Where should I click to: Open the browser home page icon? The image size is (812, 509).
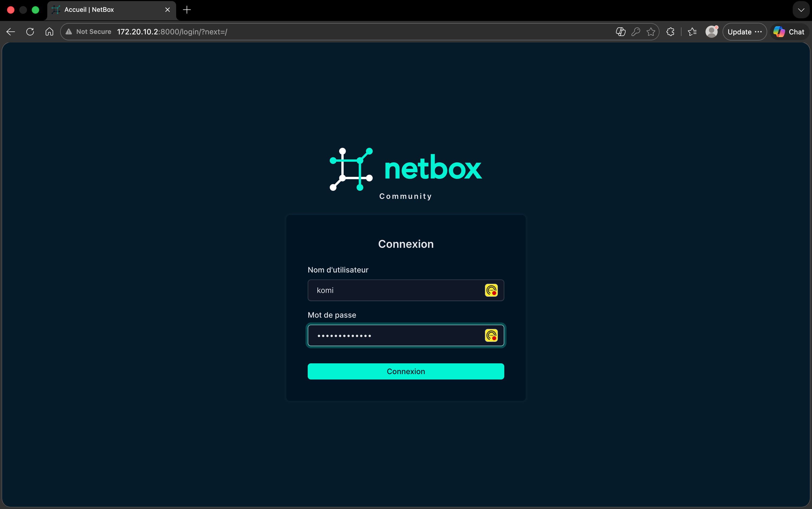coord(49,32)
